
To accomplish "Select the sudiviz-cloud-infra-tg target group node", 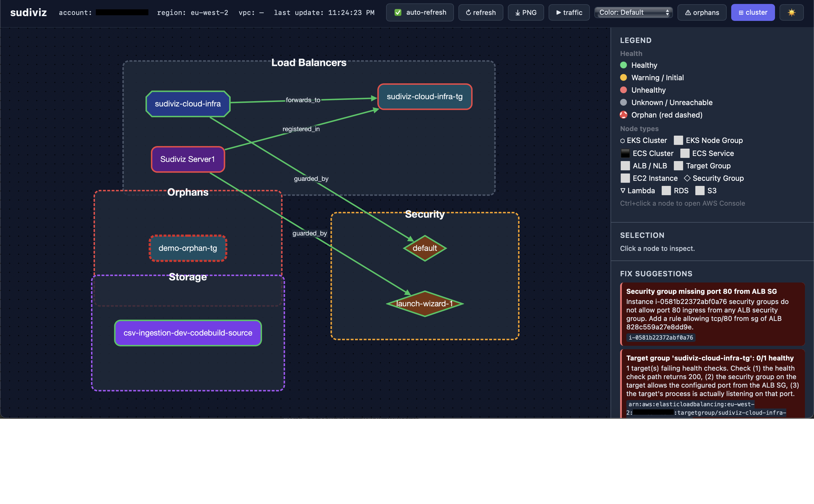I will point(425,97).
